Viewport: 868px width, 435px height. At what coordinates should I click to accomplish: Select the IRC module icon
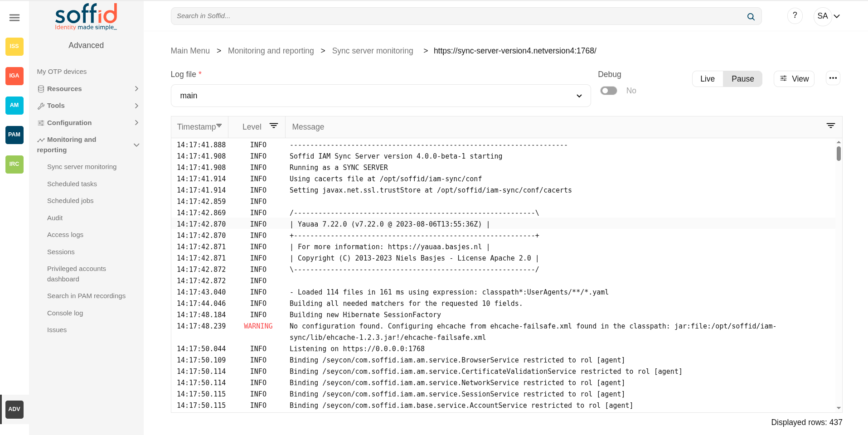15,164
